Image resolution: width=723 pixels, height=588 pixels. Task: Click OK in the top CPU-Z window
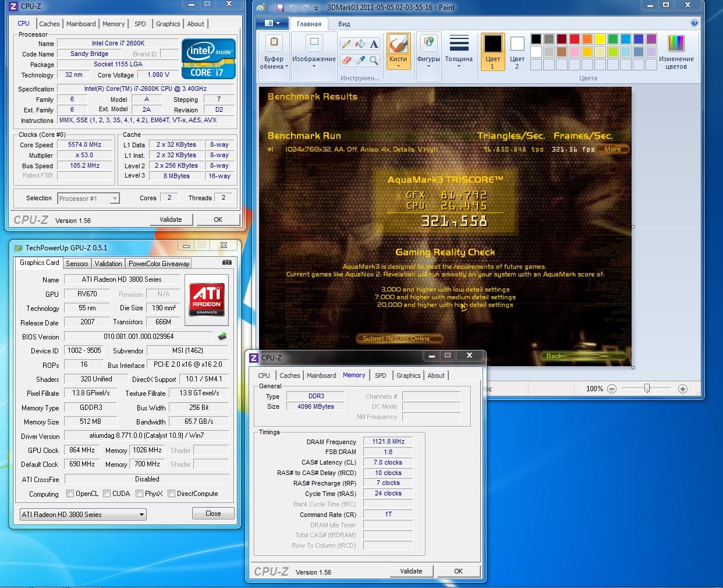(x=218, y=219)
